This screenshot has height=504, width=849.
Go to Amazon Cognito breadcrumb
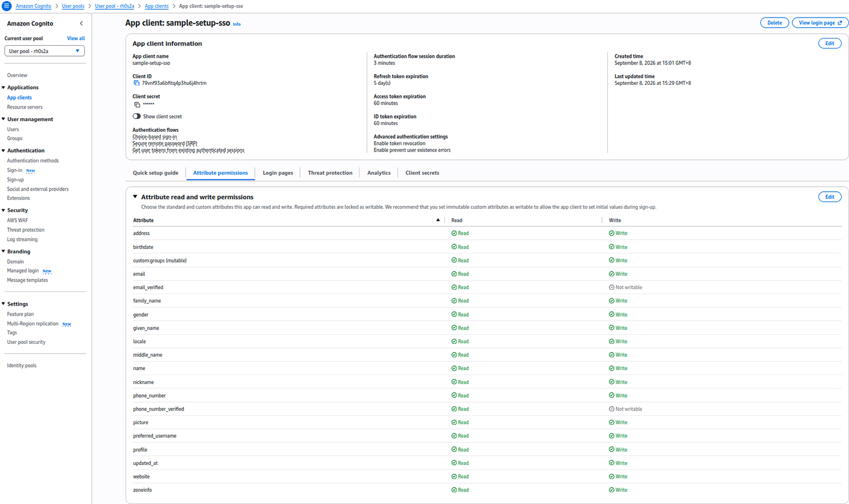click(x=33, y=6)
